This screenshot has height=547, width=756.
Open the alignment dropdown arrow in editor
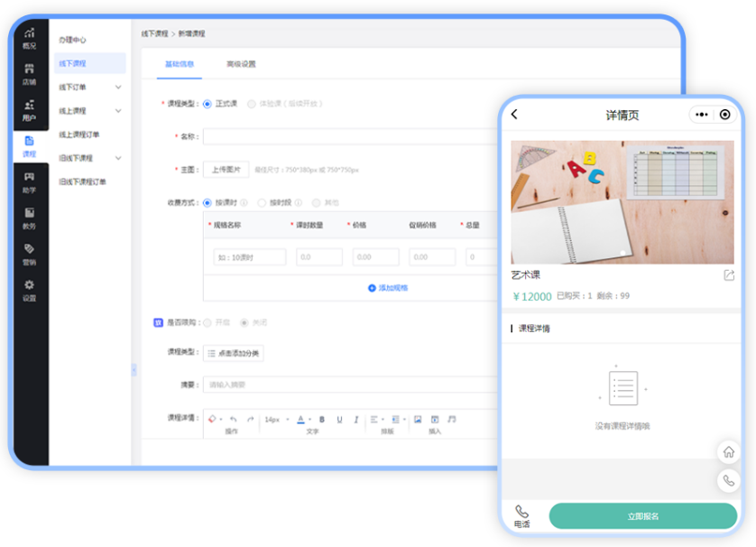(x=383, y=420)
